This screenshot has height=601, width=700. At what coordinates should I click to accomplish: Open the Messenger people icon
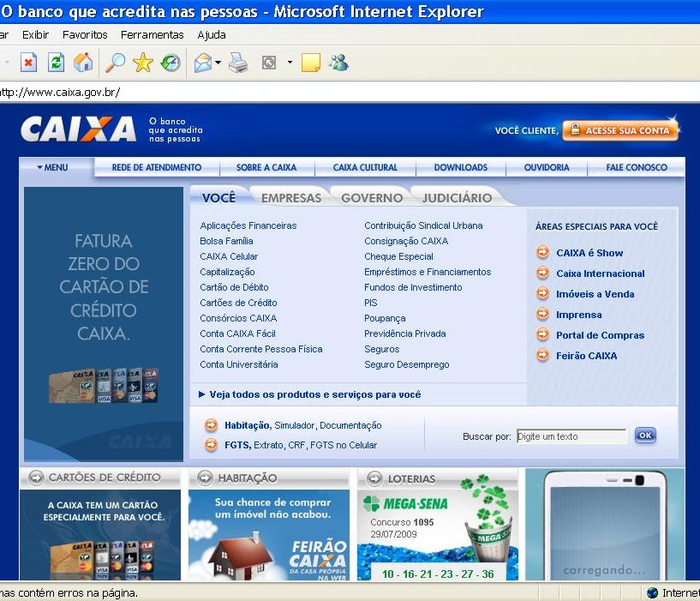coord(338,63)
